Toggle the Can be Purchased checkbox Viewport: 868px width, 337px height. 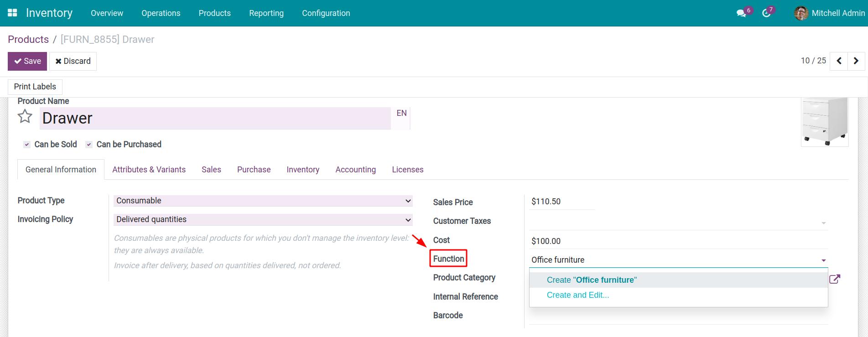click(89, 145)
